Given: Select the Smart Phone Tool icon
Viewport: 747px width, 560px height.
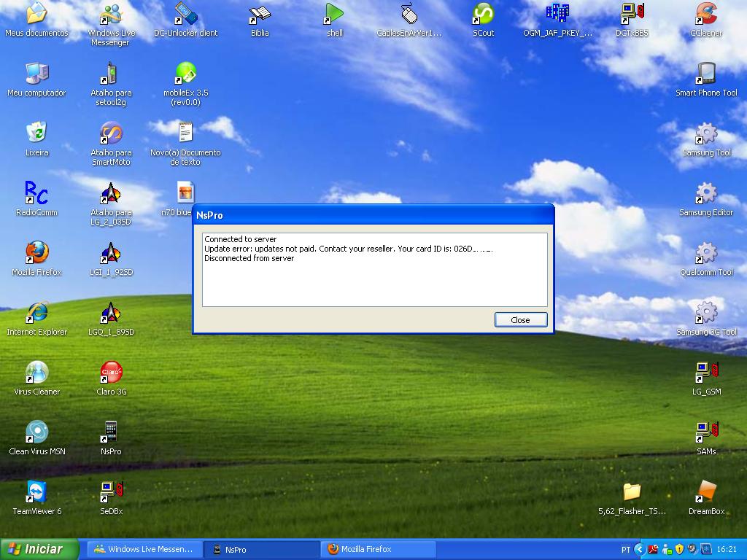Looking at the screenshot, I should 706,73.
